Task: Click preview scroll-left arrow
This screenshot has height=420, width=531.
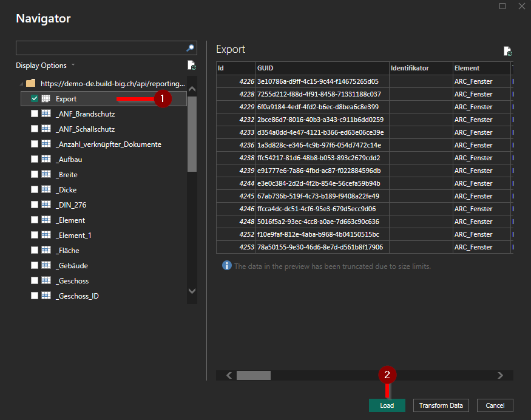Action: click(x=229, y=375)
